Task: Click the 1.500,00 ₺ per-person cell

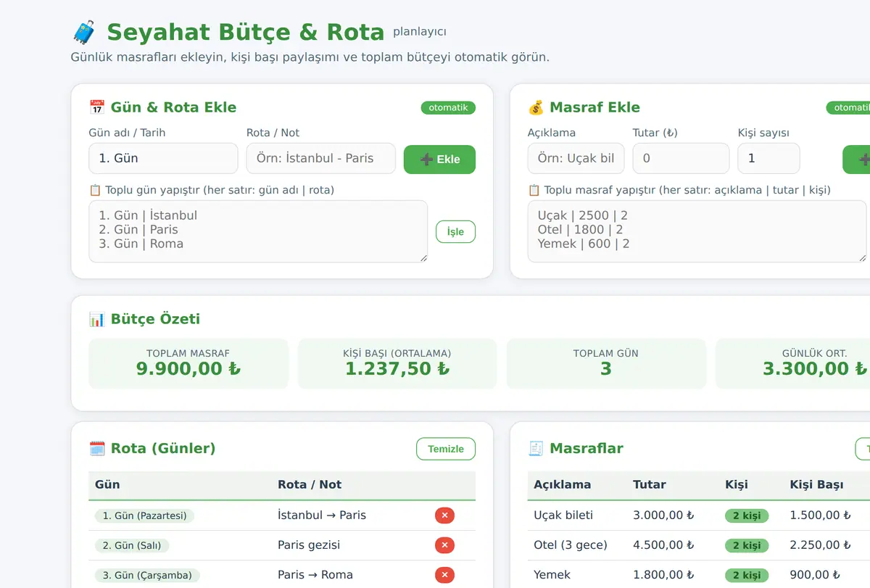Action: tap(821, 515)
